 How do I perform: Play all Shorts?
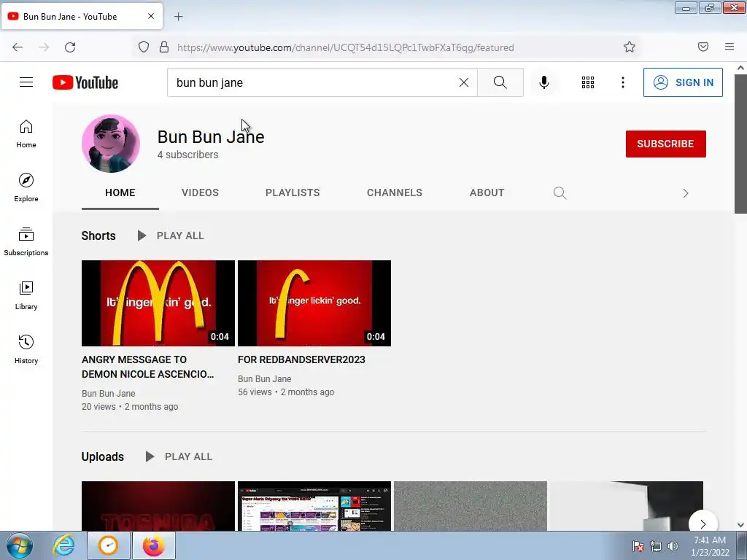pyautogui.click(x=171, y=236)
